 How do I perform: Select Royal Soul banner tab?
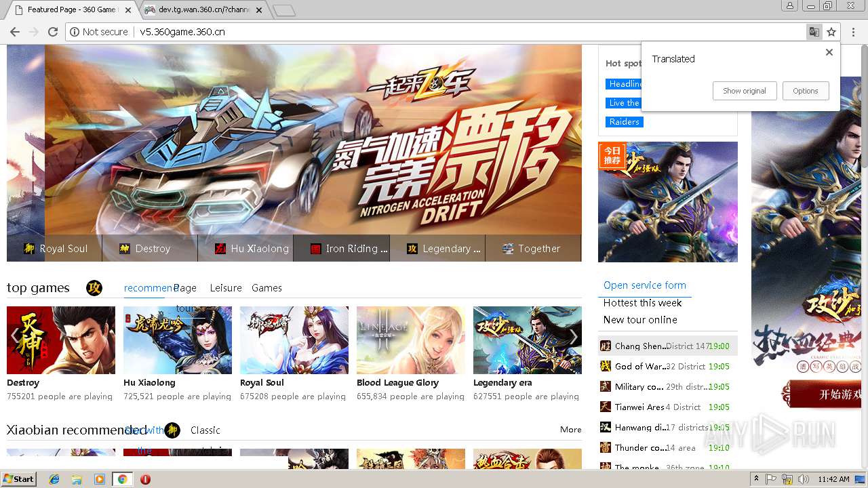coord(54,249)
